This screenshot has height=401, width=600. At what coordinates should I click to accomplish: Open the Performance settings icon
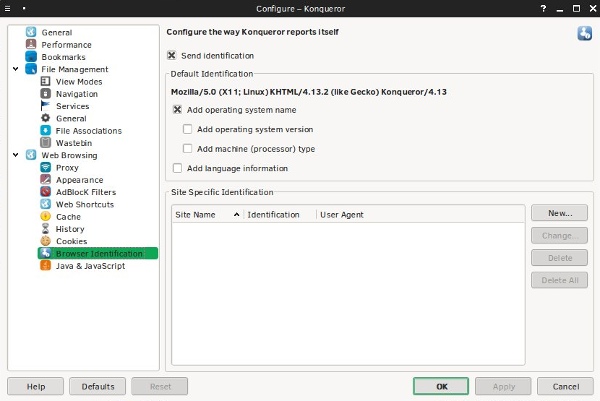[x=31, y=45]
